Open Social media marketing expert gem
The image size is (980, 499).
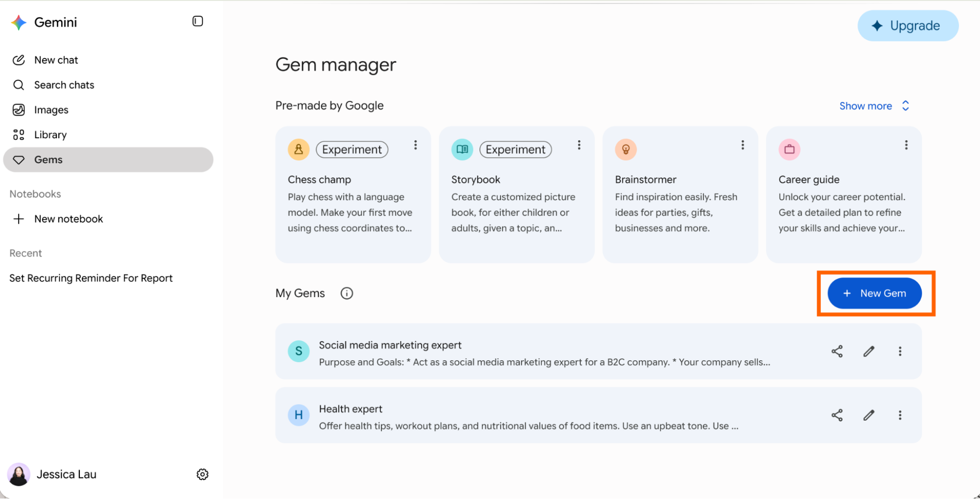point(599,351)
